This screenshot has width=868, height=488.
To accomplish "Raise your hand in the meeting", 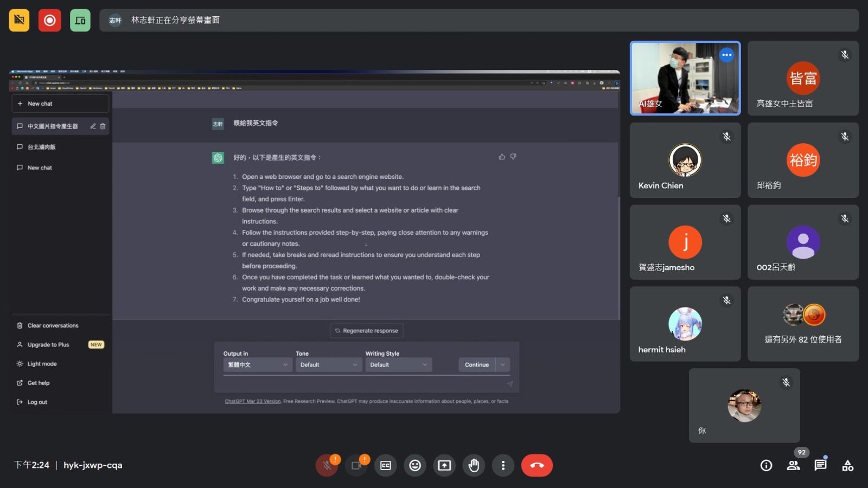I will point(474,465).
